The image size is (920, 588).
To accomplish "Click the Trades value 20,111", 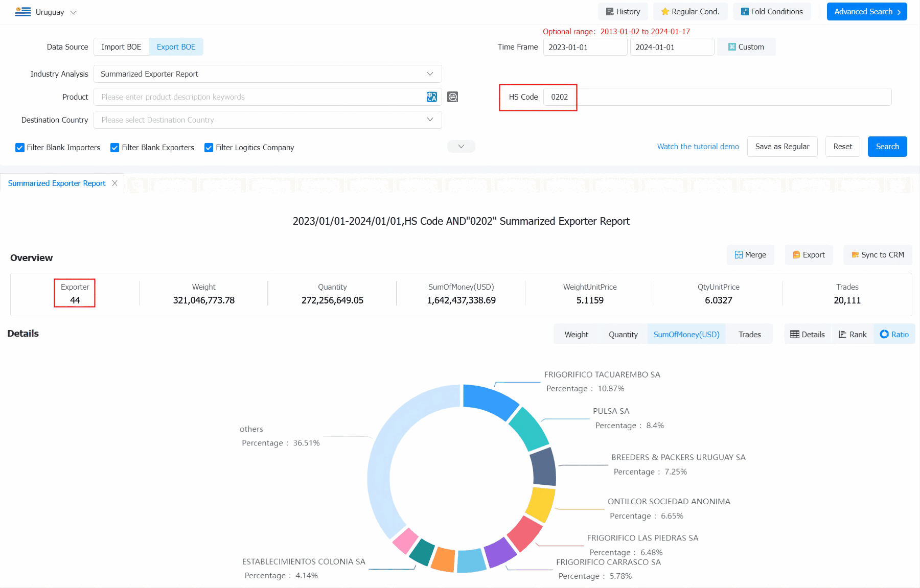I will click(847, 300).
